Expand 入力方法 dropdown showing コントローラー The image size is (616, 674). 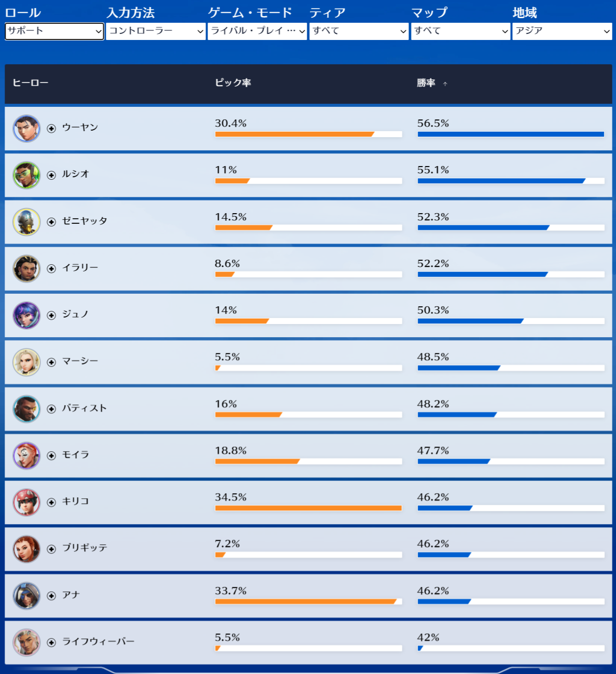155,31
